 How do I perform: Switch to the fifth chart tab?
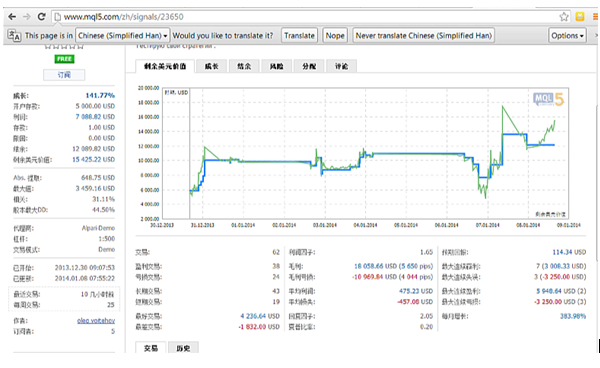coord(309,66)
